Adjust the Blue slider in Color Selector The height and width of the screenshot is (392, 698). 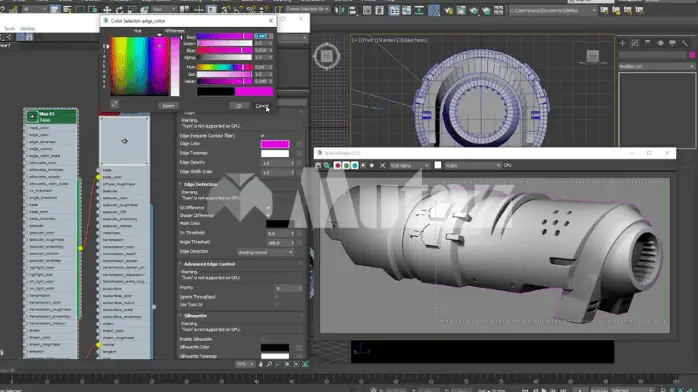pyautogui.click(x=225, y=51)
